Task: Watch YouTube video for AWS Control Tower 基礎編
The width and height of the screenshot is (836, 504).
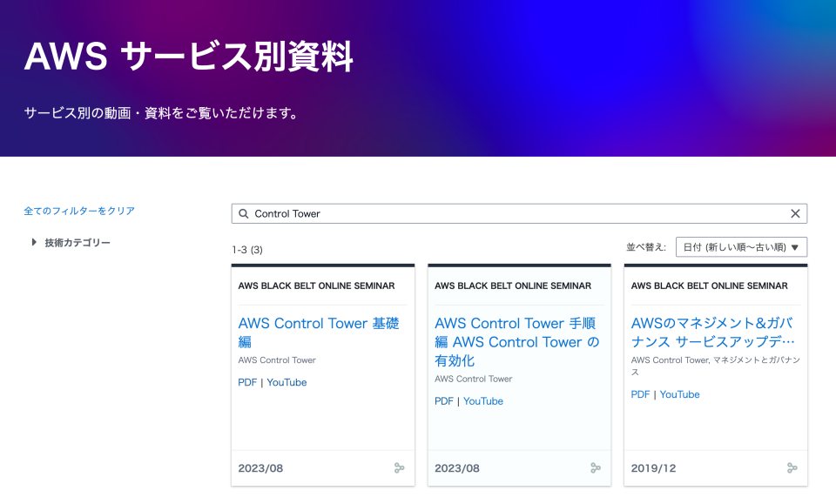Action: click(287, 382)
